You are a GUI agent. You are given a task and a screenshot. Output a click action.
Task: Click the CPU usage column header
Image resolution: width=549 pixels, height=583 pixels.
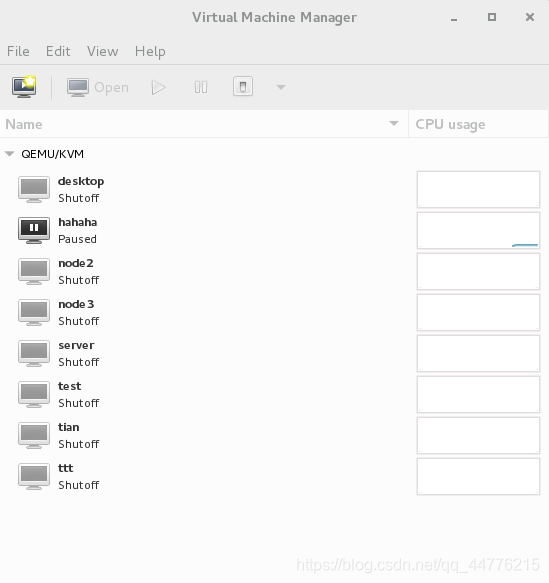(x=478, y=124)
